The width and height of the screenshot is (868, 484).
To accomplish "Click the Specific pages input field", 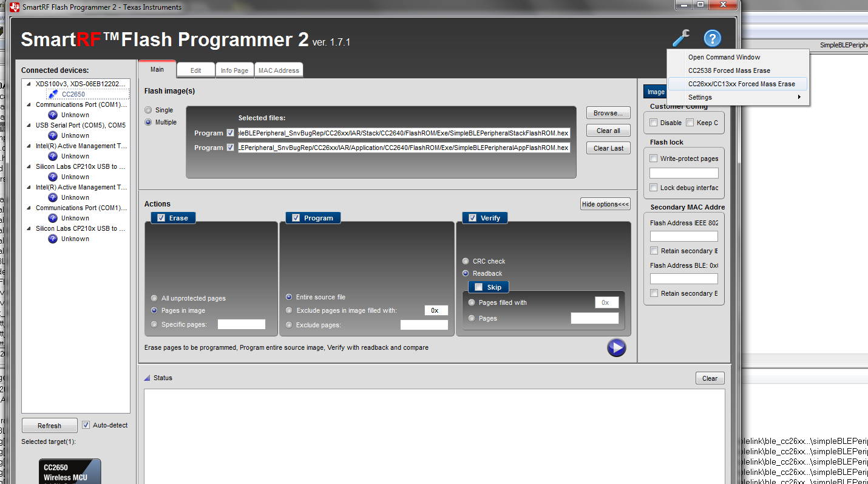I will tap(242, 324).
